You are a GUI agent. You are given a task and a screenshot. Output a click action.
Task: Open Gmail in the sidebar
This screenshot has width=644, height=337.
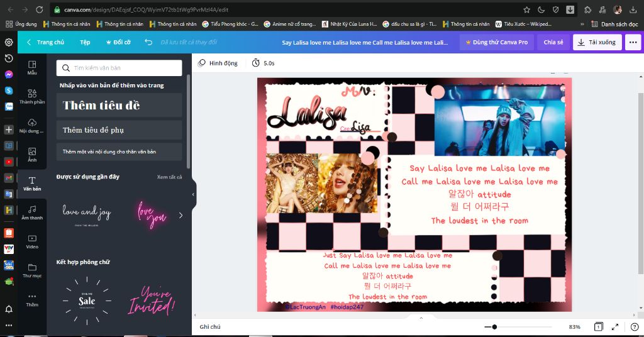[x=9, y=178]
